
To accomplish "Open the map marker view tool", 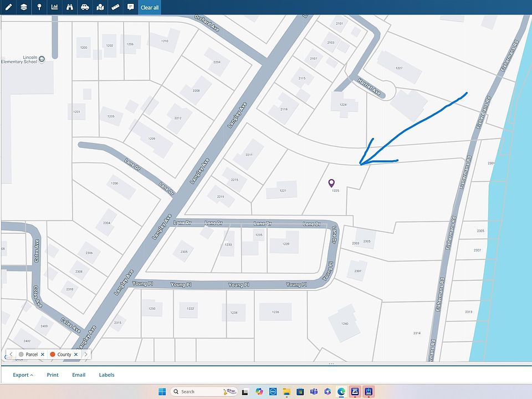I will tap(100, 7).
